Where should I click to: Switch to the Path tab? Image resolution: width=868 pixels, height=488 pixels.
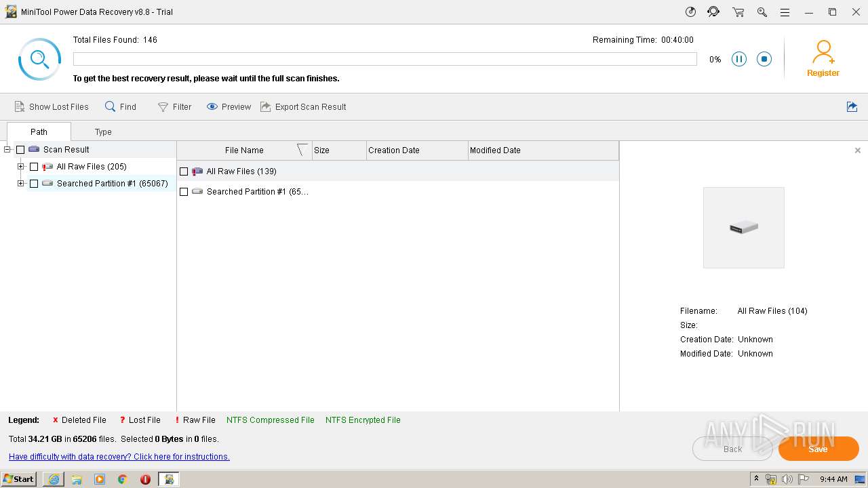39,131
